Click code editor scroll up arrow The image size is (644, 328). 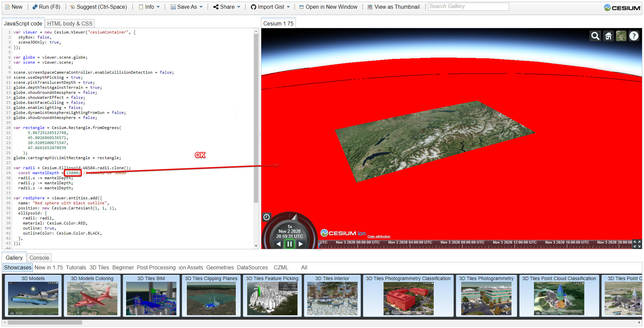[x=256, y=31]
